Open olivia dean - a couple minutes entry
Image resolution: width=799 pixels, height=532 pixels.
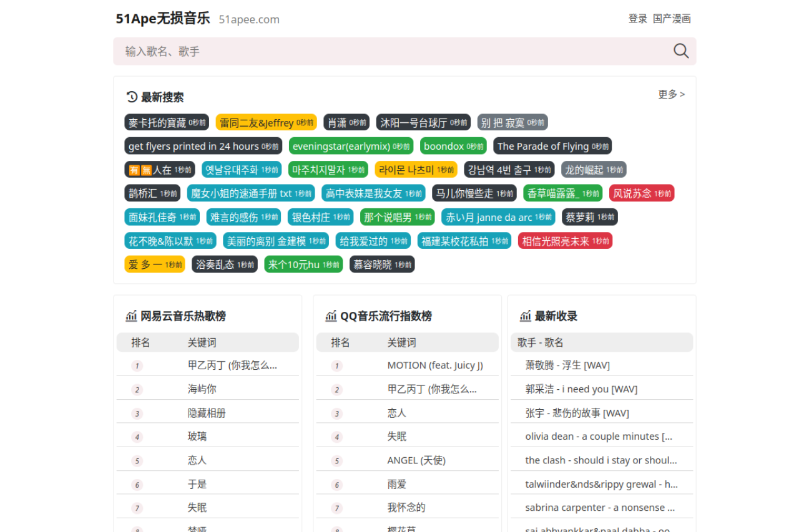(x=599, y=437)
